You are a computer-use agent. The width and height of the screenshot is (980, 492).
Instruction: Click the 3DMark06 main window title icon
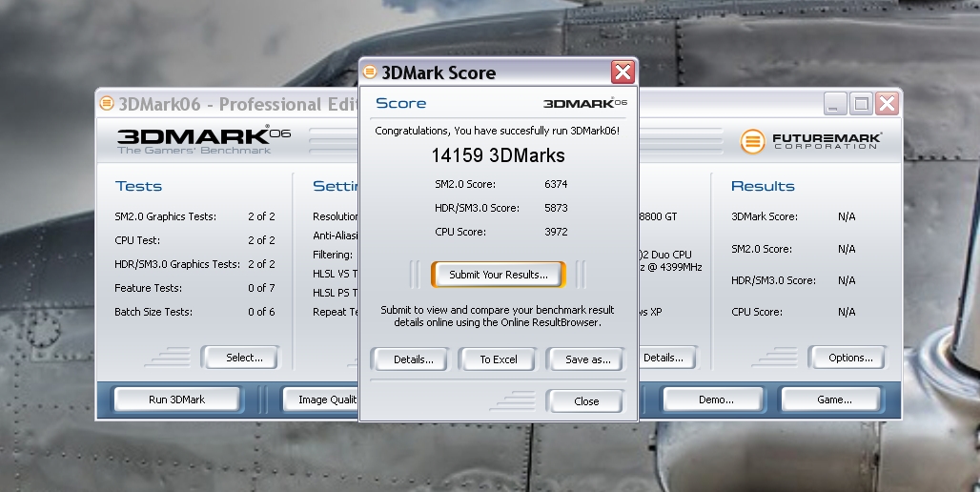click(107, 103)
